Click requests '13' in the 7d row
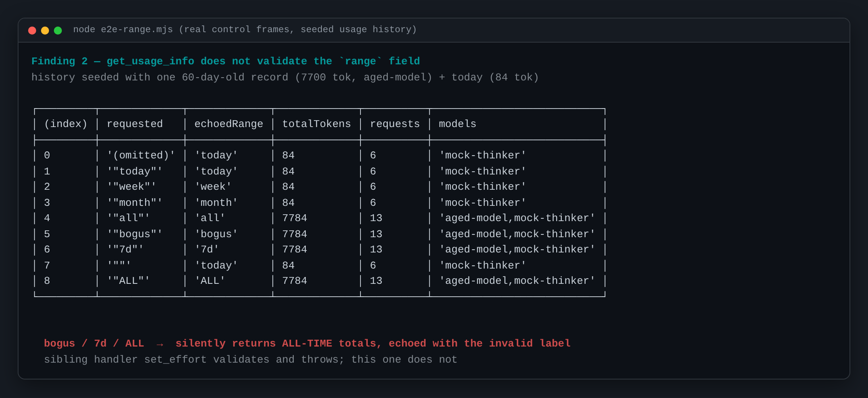The height and width of the screenshot is (398, 868). (376, 249)
